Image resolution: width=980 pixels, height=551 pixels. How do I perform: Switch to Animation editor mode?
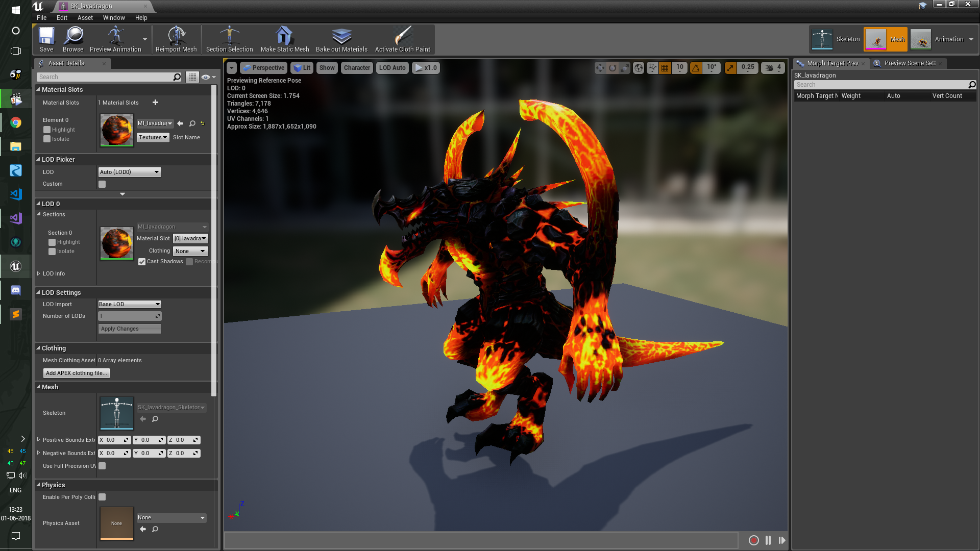click(x=938, y=39)
